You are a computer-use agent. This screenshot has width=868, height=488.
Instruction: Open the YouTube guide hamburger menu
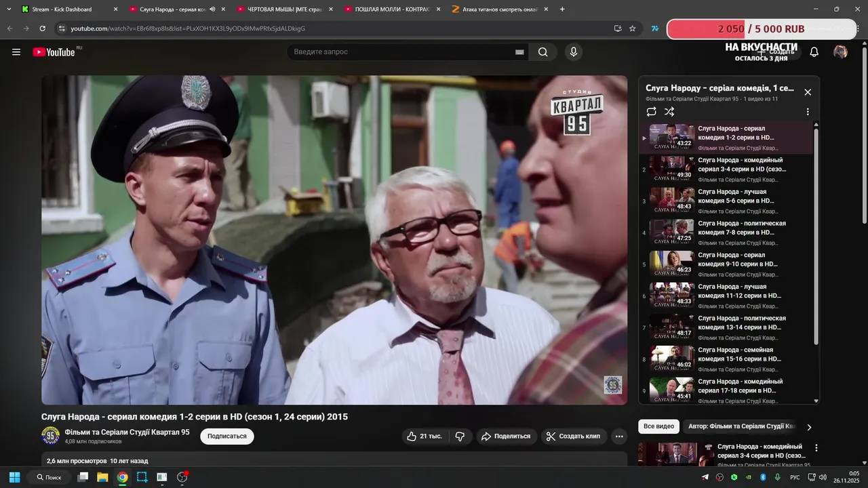[x=16, y=52]
